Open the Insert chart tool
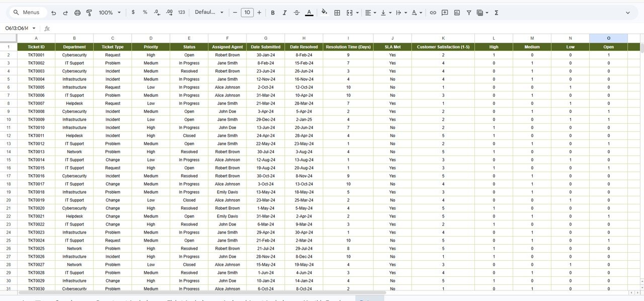Screen dimensions: 644x301 (x=457, y=12)
